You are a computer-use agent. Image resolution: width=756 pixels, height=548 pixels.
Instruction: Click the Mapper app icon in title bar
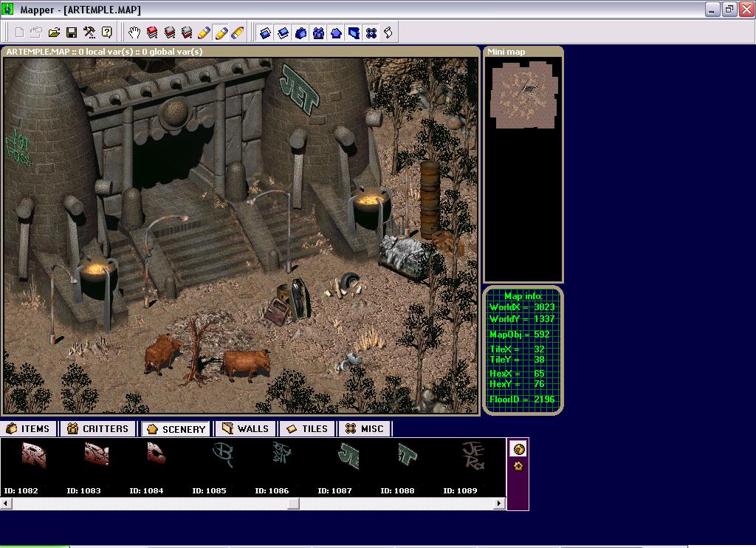tap(7, 9)
